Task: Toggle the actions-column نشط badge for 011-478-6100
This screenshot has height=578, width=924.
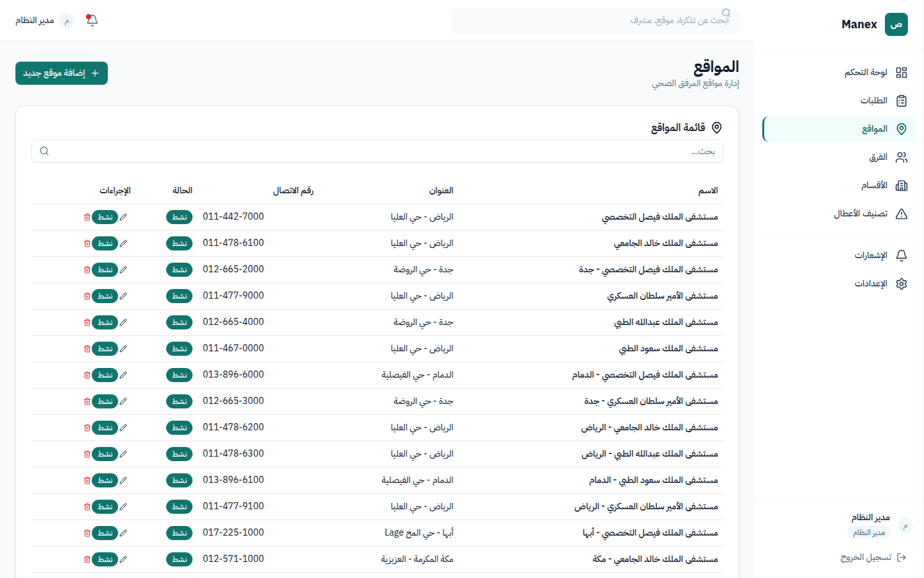Action: 105,243
